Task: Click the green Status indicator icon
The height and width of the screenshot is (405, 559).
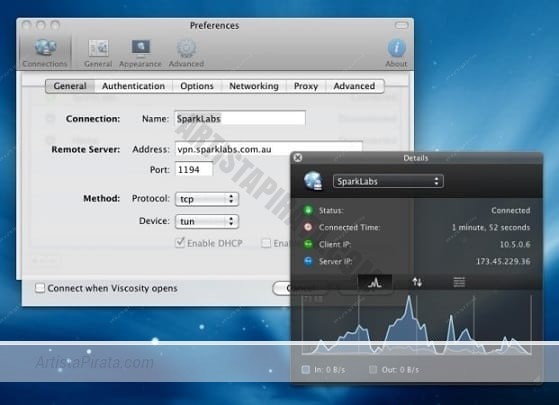Action: click(308, 210)
